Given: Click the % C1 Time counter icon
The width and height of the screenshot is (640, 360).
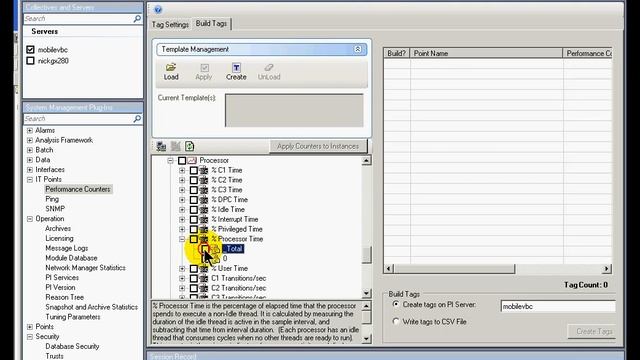Looking at the screenshot, I should pyautogui.click(x=204, y=170).
